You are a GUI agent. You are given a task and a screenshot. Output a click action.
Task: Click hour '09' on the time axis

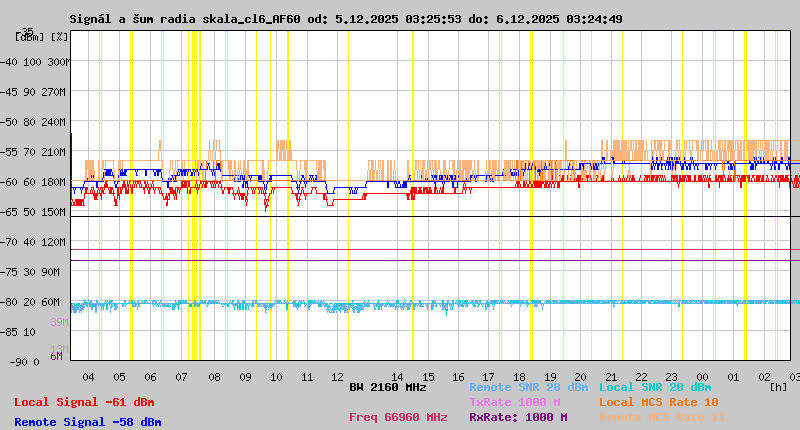click(x=245, y=377)
